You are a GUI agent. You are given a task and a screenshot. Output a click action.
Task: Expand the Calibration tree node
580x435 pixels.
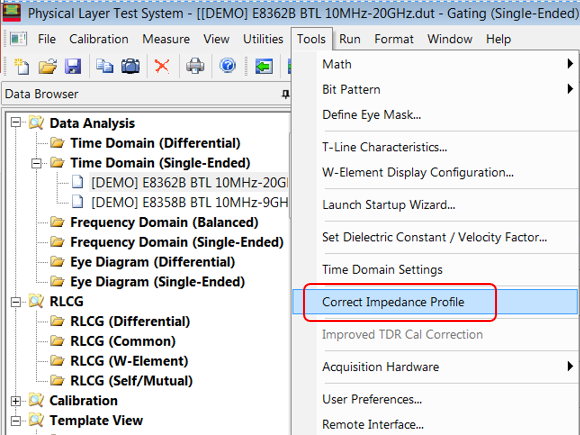click(x=16, y=401)
